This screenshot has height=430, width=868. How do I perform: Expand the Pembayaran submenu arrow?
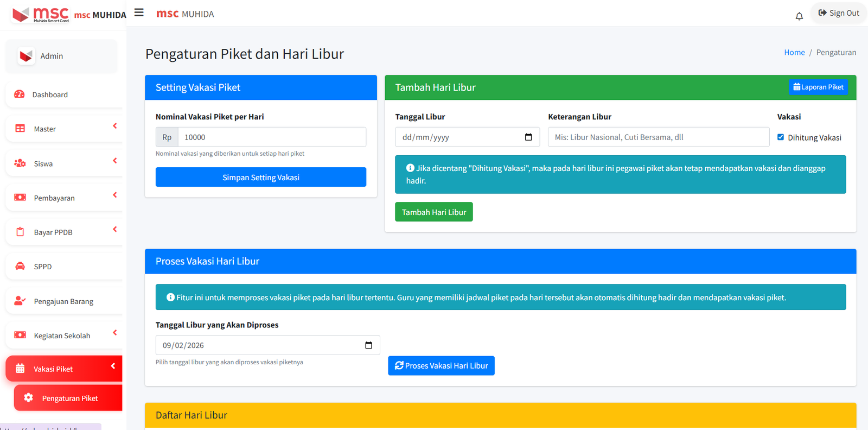click(114, 195)
